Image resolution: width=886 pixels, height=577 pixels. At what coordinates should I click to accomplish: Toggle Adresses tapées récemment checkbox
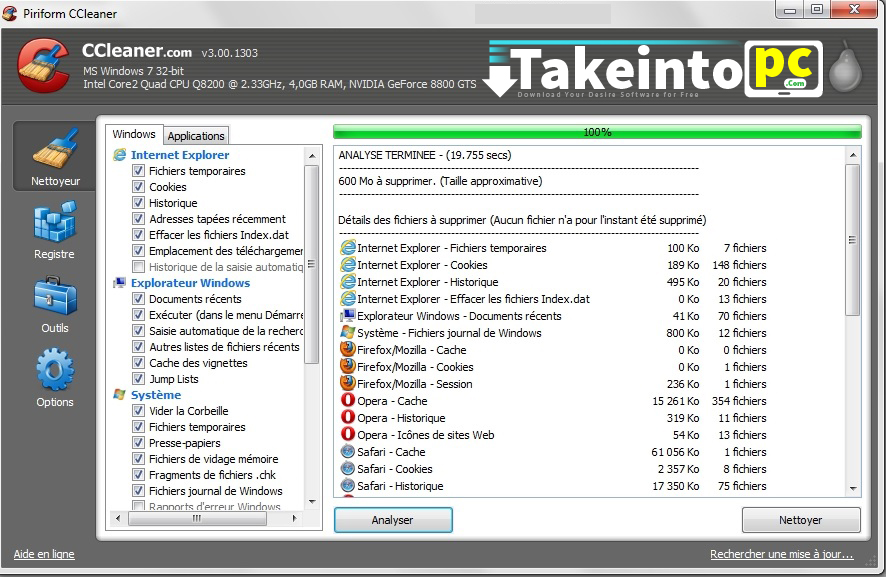coord(138,218)
